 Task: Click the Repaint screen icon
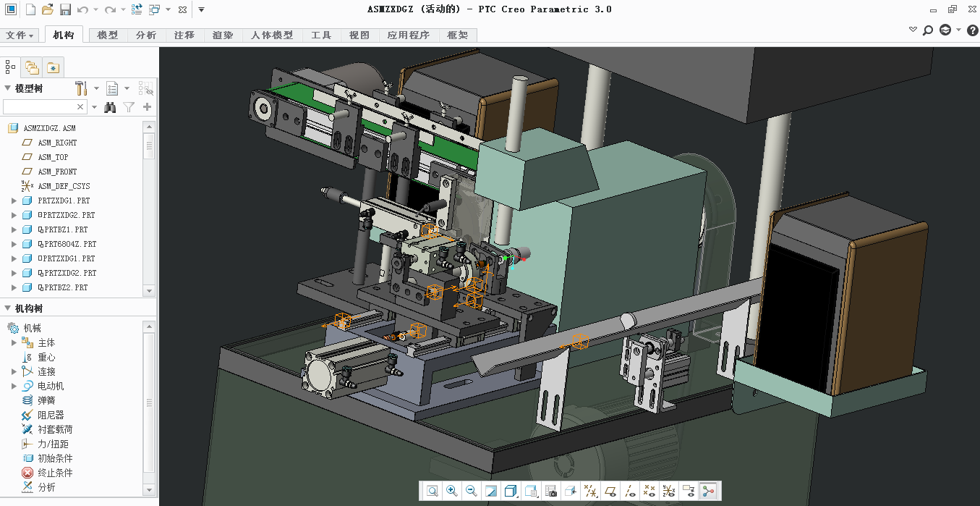491,491
